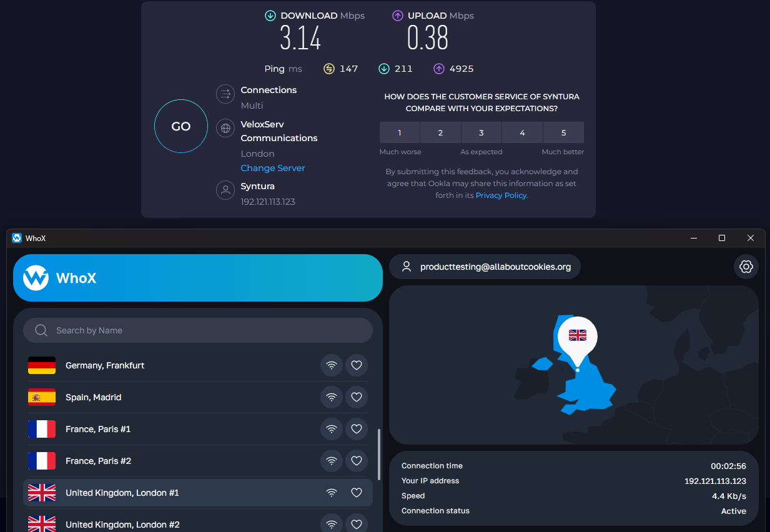Click the Connections multi icon
Screen dimensions: 770x532
pyautogui.click(x=225, y=94)
